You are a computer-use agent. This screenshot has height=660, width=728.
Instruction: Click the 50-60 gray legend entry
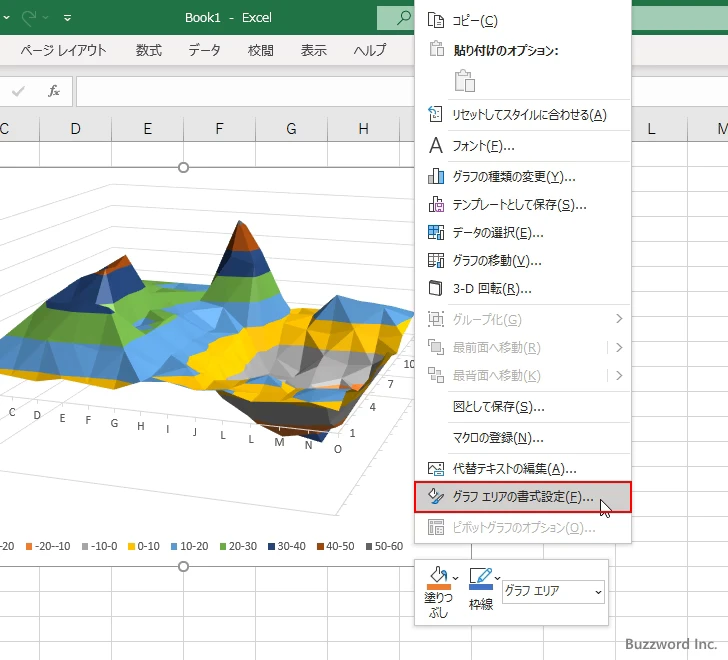[x=384, y=546]
